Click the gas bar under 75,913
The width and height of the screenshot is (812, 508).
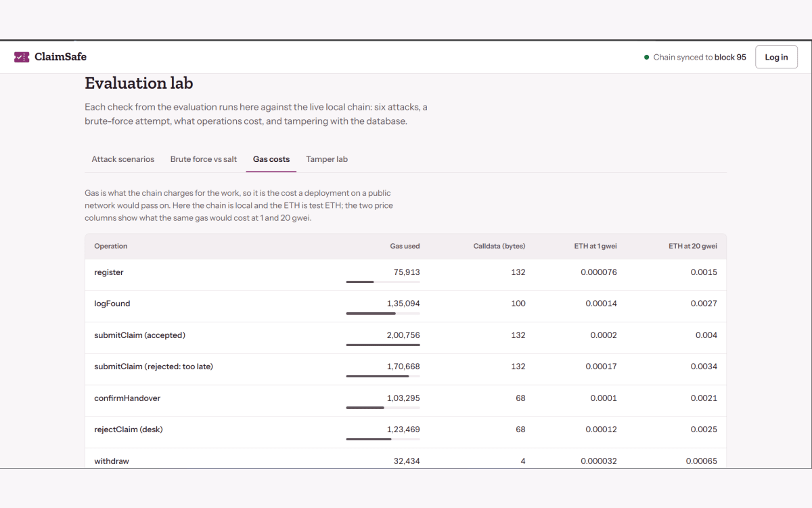click(x=383, y=282)
